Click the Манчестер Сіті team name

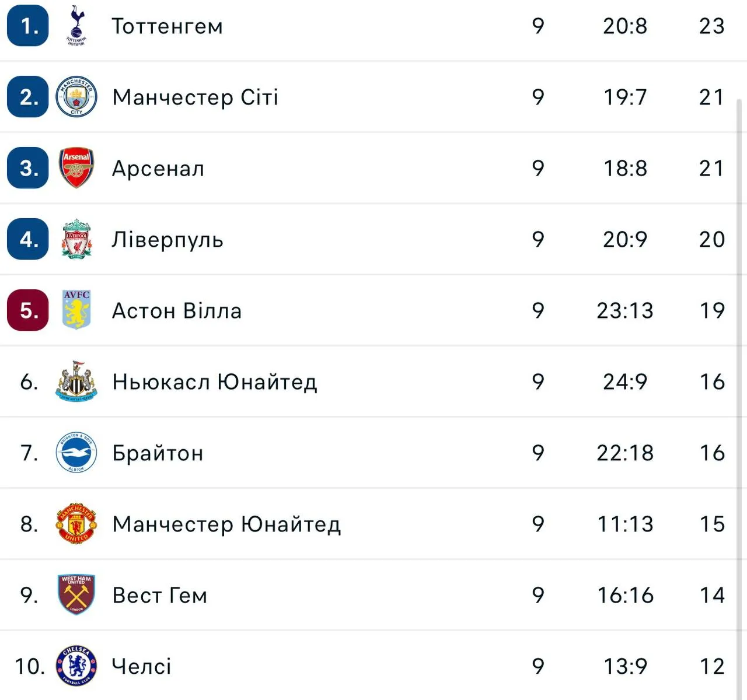click(x=196, y=97)
